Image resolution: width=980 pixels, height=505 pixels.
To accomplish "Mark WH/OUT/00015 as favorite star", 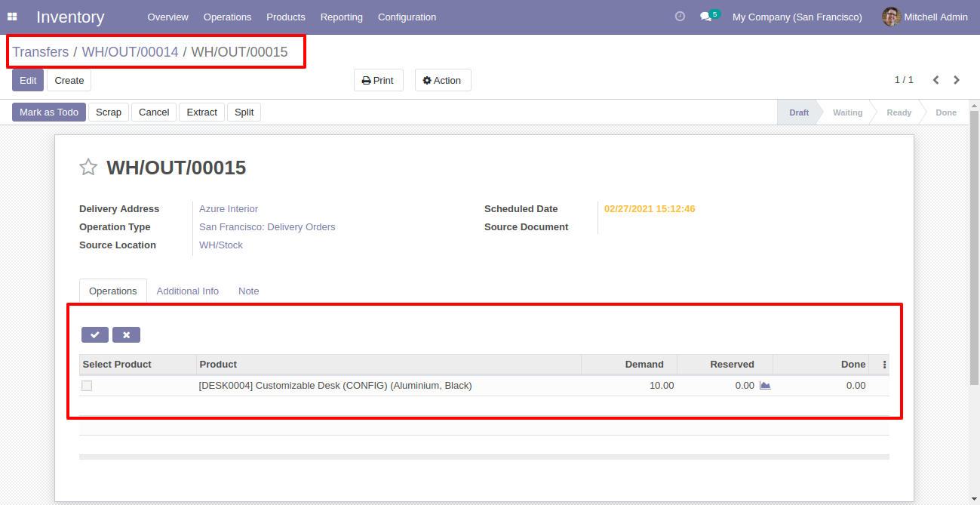I will [x=88, y=168].
